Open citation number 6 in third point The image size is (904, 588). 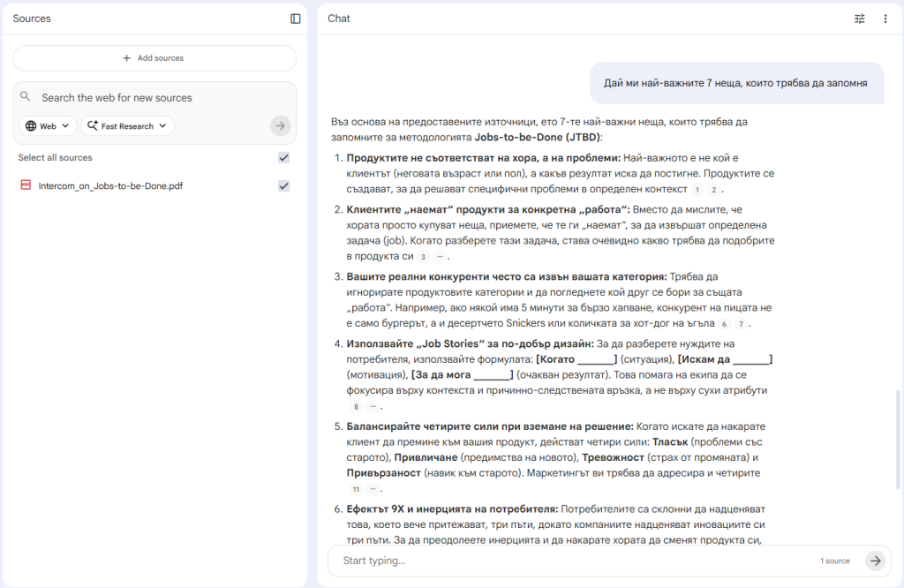pos(725,324)
